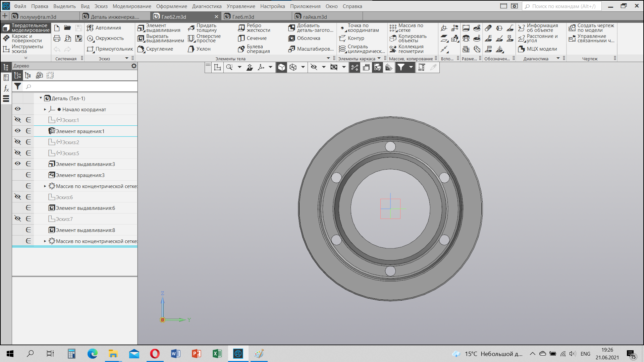Image resolution: width=644 pixels, height=362 pixels.
Task: Click Создать чертеж по модели button
Action: (x=591, y=28)
